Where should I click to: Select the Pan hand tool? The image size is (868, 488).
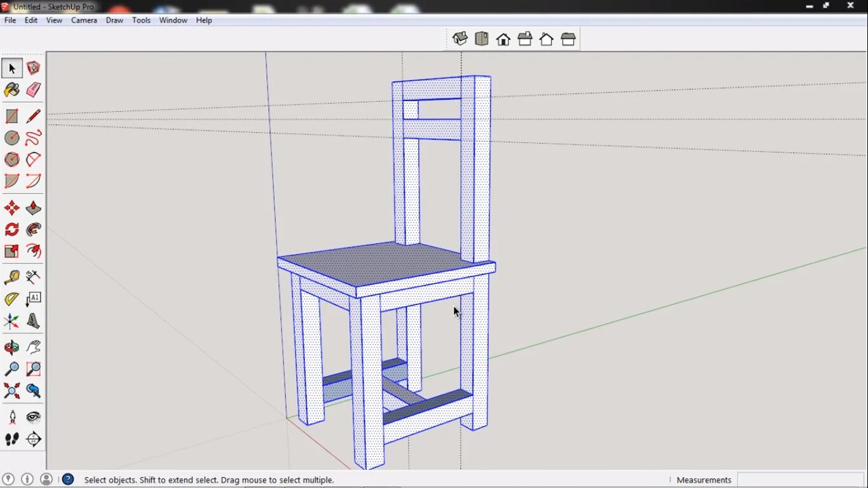34,348
